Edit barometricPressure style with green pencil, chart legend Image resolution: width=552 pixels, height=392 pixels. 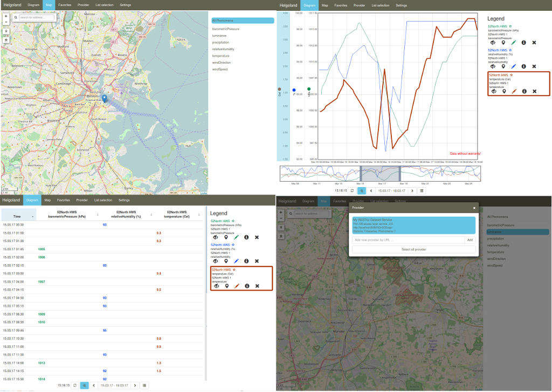tap(513, 43)
